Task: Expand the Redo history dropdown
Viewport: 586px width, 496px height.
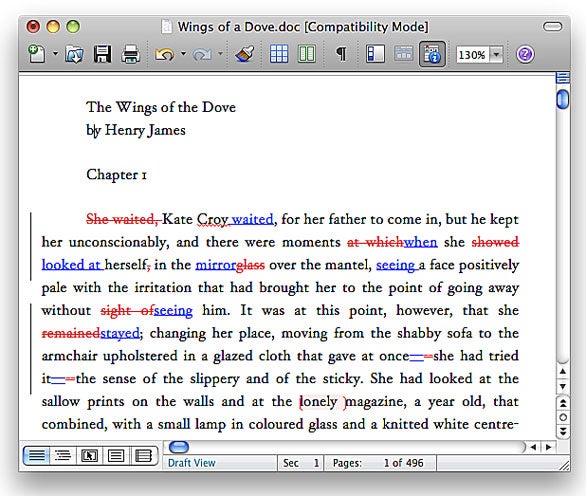Action: [x=220, y=54]
